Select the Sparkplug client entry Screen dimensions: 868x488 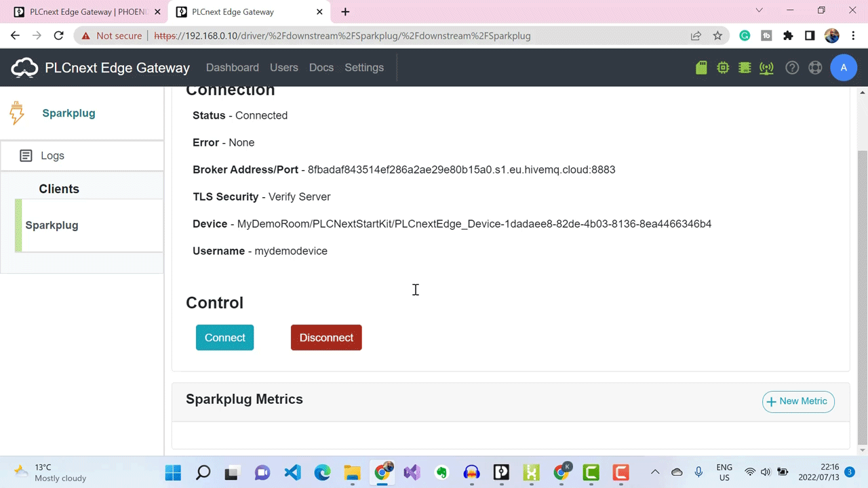click(x=89, y=225)
